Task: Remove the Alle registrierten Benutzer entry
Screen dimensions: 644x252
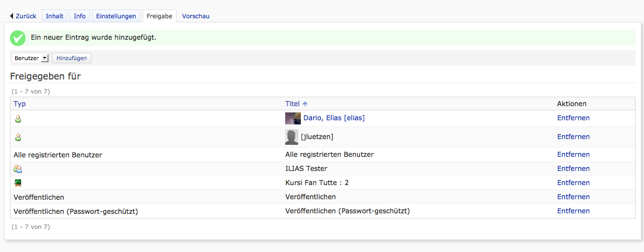Action: tap(573, 155)
